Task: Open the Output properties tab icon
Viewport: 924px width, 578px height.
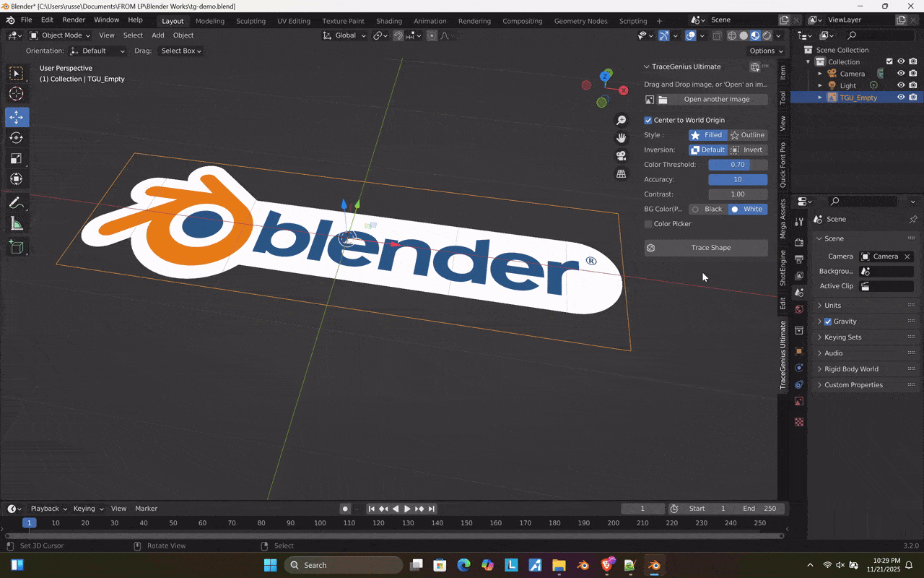Action: [x=799, y=259]
